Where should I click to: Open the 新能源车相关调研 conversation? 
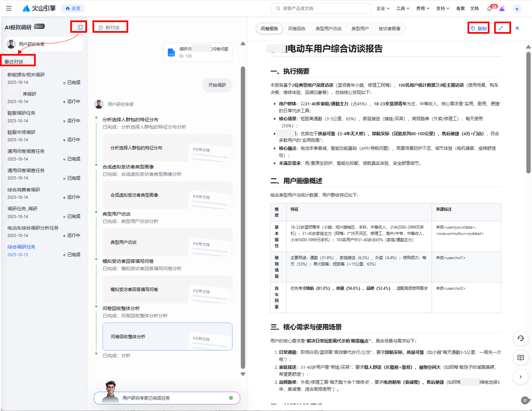pyautogui.click(x=26, y=75)
